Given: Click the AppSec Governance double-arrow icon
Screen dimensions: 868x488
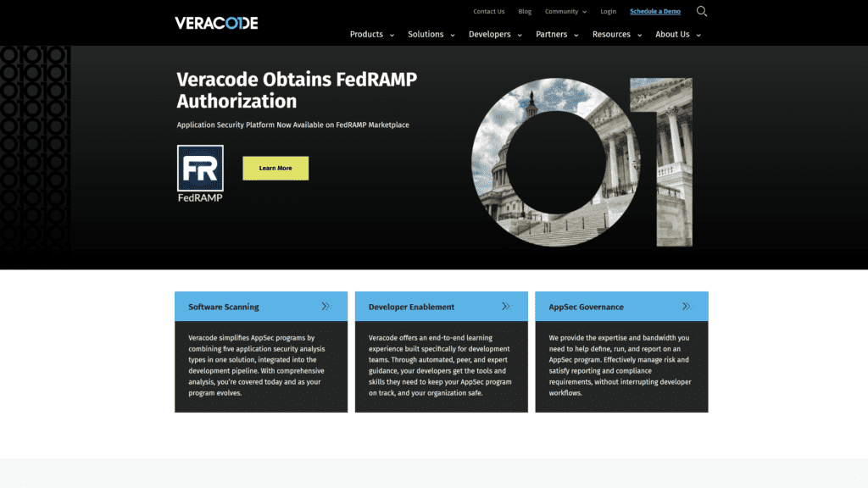Looking at the screenshot, I should tap(687, 306).
